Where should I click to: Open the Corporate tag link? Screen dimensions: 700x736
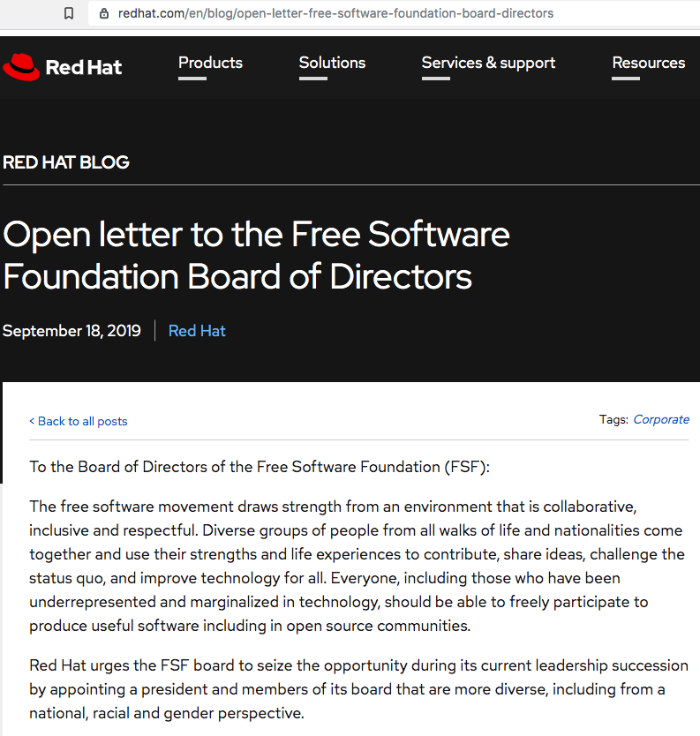pyautogui.click(x=661, y=419)
